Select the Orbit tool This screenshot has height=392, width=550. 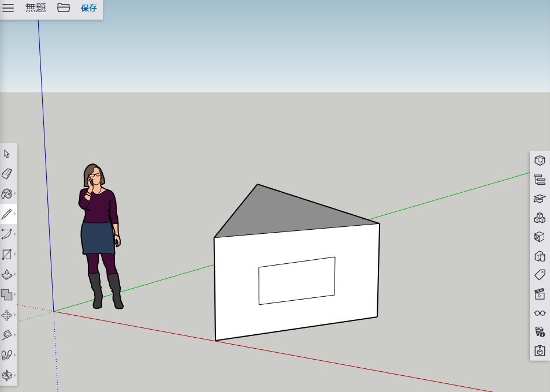[7, 375]
